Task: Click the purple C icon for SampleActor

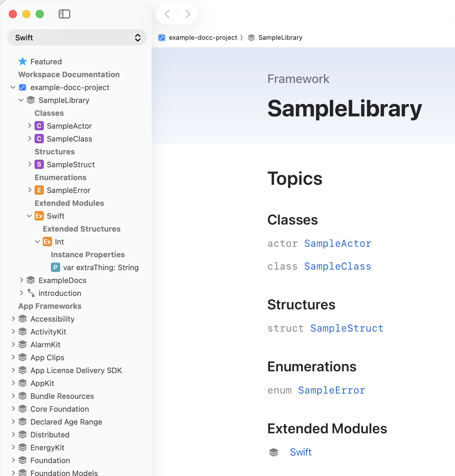Action: pyautogui.click(x=39, y=126)
